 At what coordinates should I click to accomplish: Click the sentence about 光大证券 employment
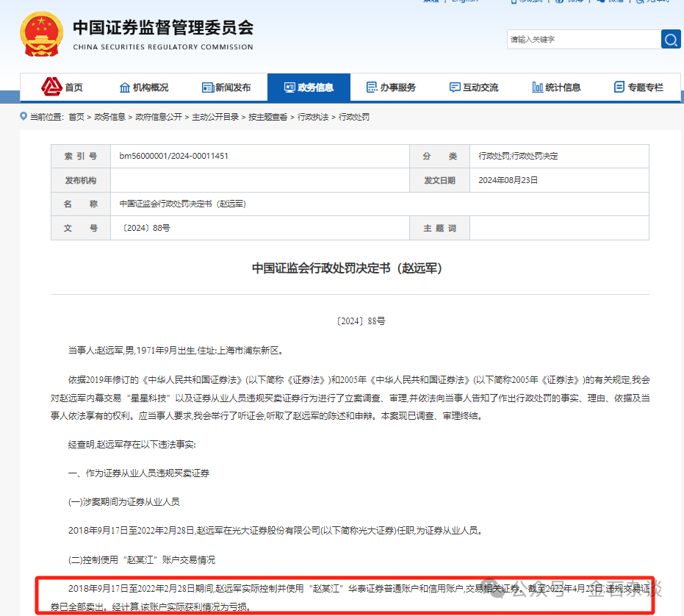tap(276, 531)
